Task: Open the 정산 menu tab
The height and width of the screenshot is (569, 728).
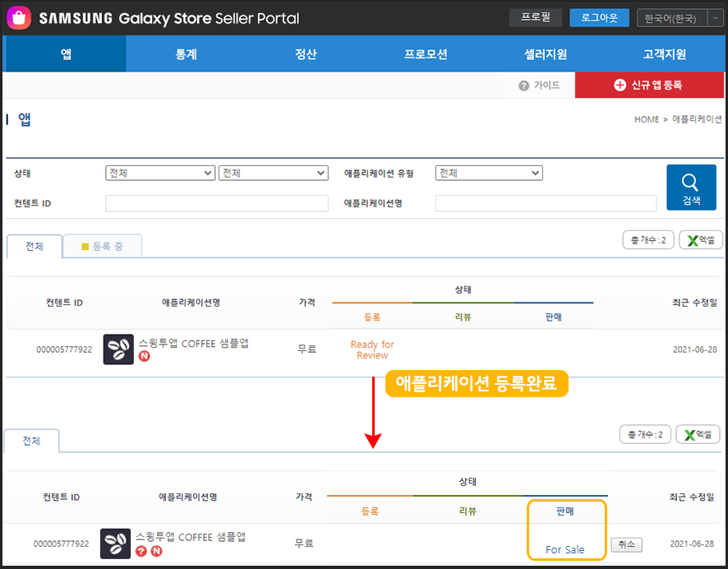Action: click(306, 54)
